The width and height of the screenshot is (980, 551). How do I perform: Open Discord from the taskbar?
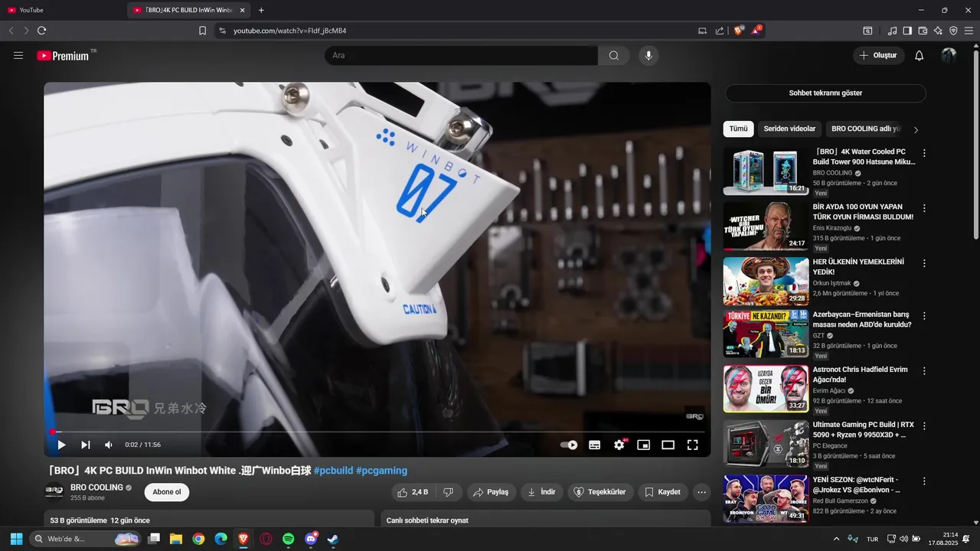point(311,539)
